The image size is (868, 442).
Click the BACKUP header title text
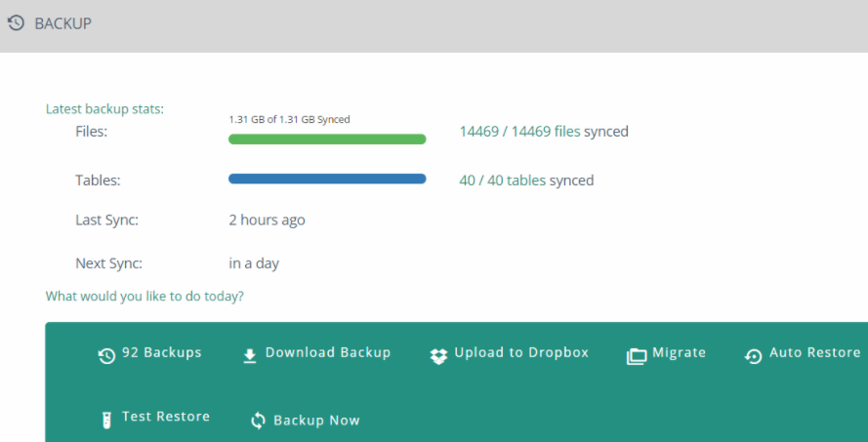(x=62, y=23)
